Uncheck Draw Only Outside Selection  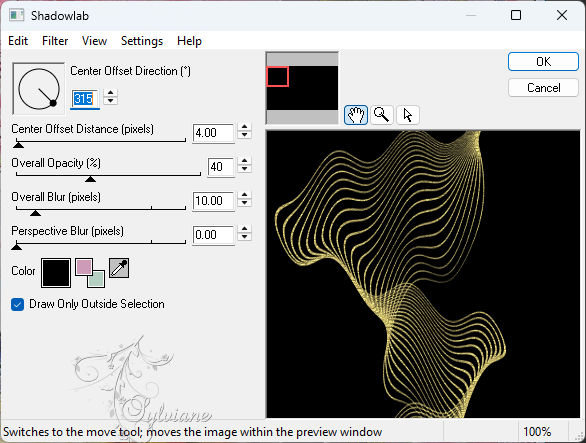coord(18,304)
